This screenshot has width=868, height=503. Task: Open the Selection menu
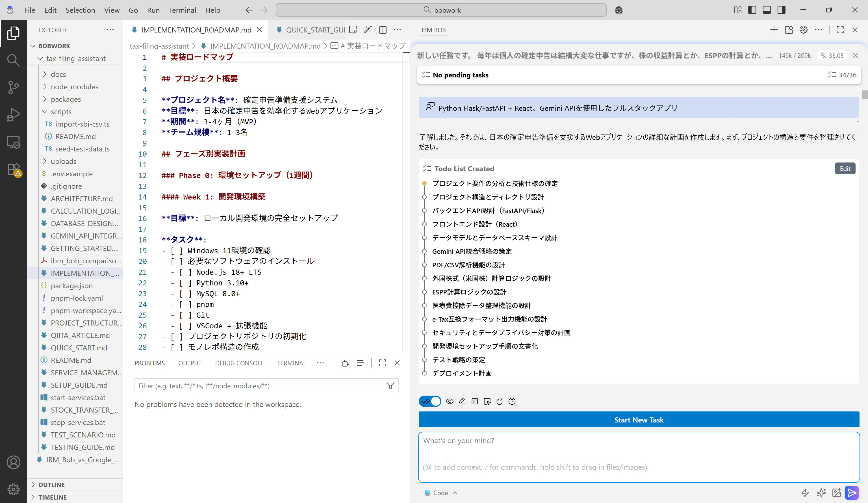(80, 10)
